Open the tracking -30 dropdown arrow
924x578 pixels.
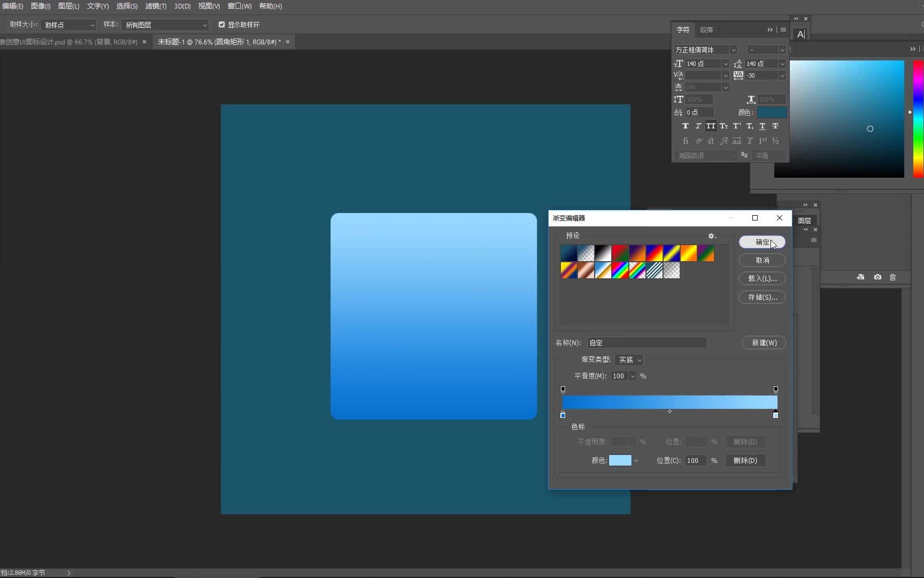click(782, 75)
